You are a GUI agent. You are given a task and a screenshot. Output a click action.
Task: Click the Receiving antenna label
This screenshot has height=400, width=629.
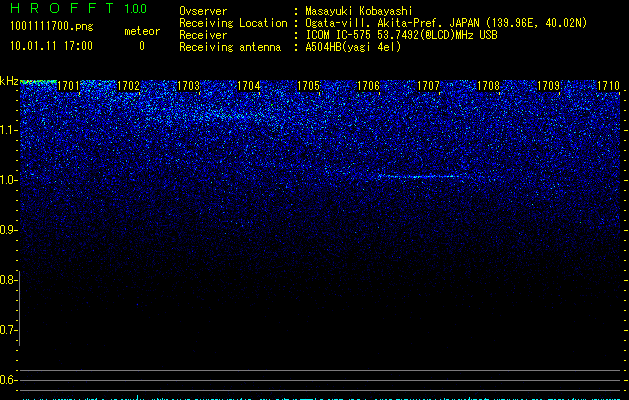pos(230,47)
